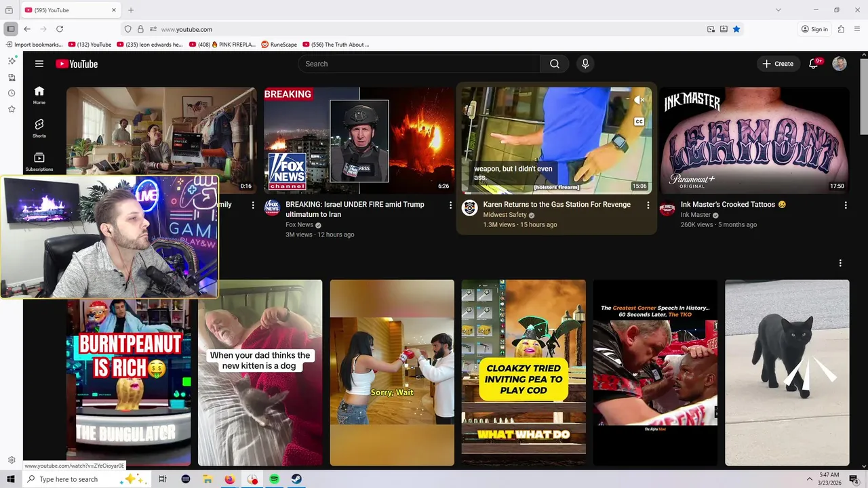Viewport: 868px width, 488px height.
Task: Open the black cat short thumbnail
Action: pyautogui.click(x=787, y=373)
